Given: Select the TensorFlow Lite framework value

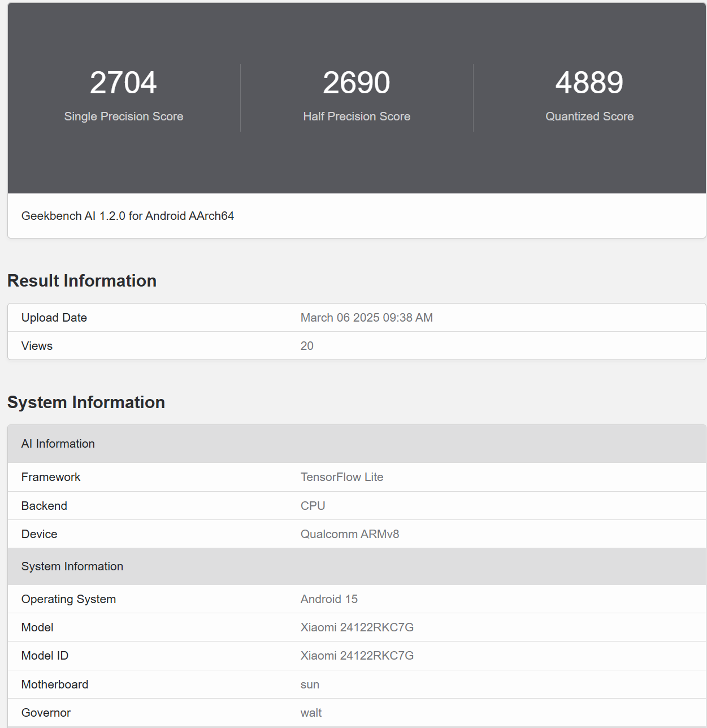Looking at the screenshot, I should point(341,477).
